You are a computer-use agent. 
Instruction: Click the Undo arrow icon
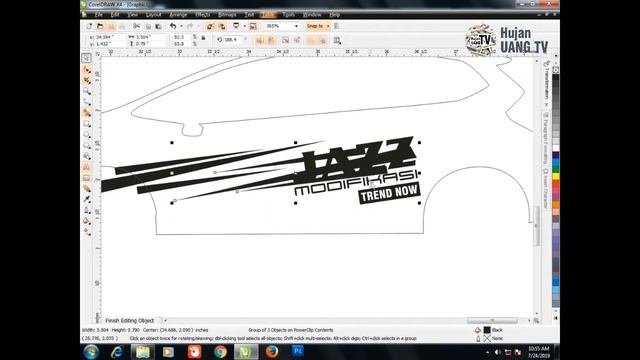(173, 26)
